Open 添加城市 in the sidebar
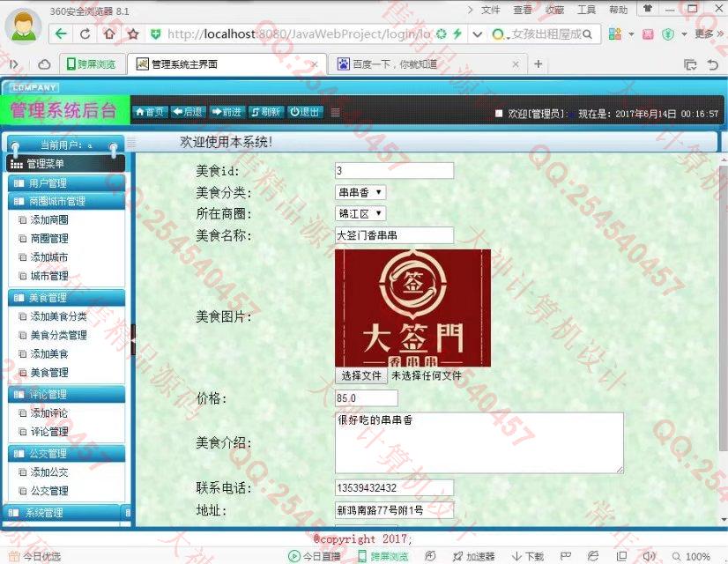 coord(49,256)
